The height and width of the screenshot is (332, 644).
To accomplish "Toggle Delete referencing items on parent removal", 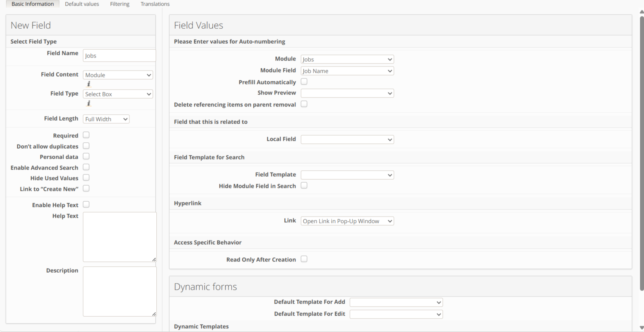I will pyautogui.click(x=304, y=104).
